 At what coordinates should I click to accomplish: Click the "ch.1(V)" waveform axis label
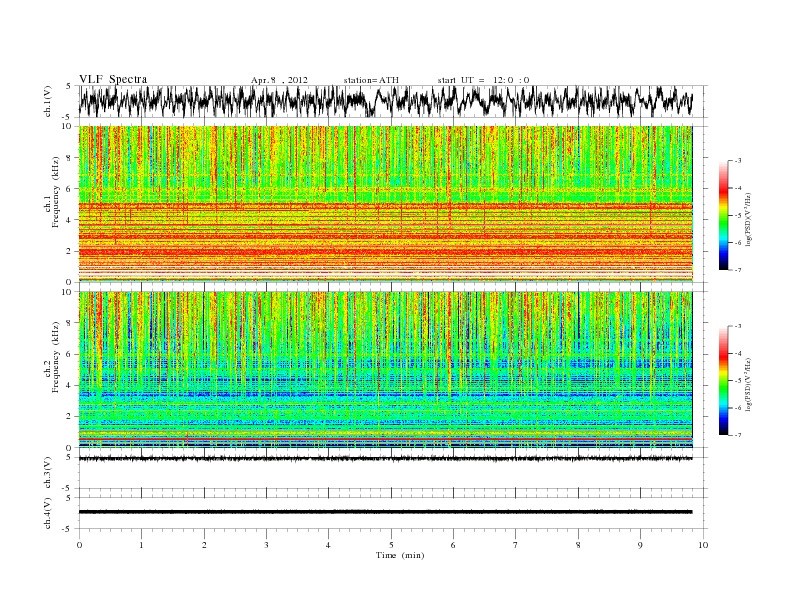tap(48, 101)
